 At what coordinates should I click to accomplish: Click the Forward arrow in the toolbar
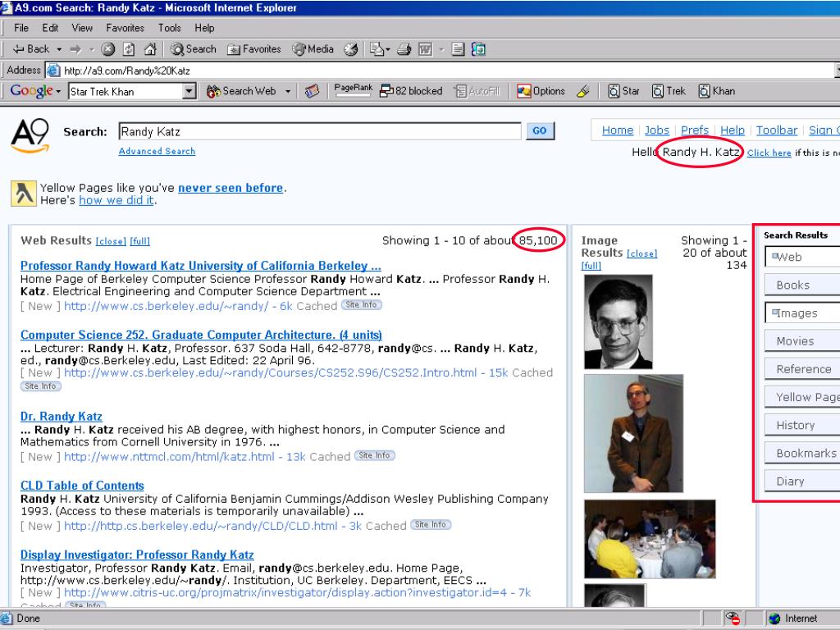click(x=75, y=49)
